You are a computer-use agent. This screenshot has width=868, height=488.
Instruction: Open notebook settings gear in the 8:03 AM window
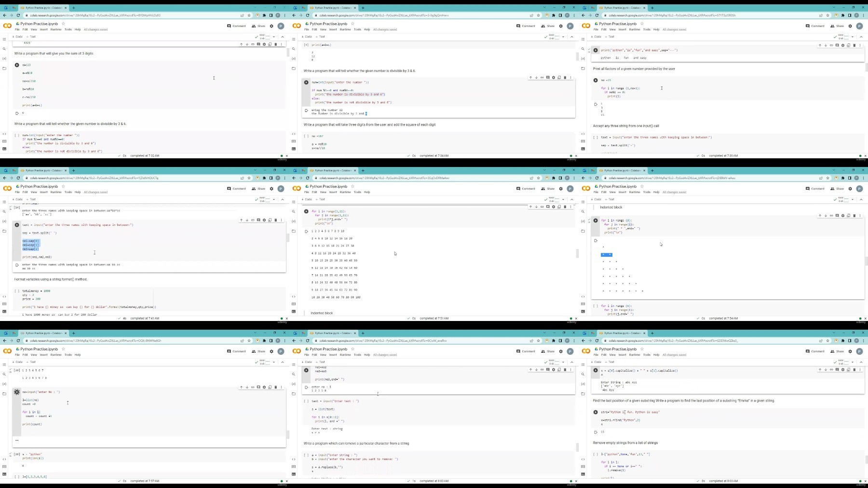[850, 351]
